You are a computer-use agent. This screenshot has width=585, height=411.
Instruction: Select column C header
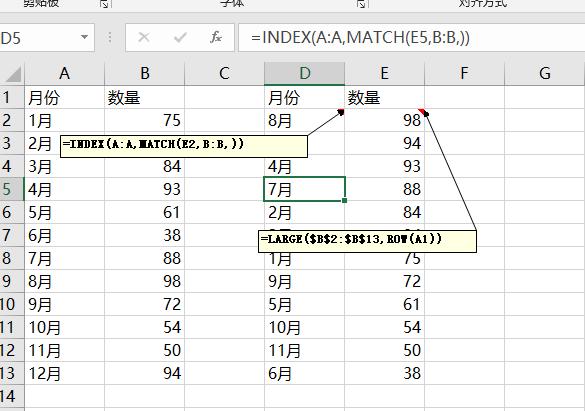pyautogui.click(x=224, y=73)
